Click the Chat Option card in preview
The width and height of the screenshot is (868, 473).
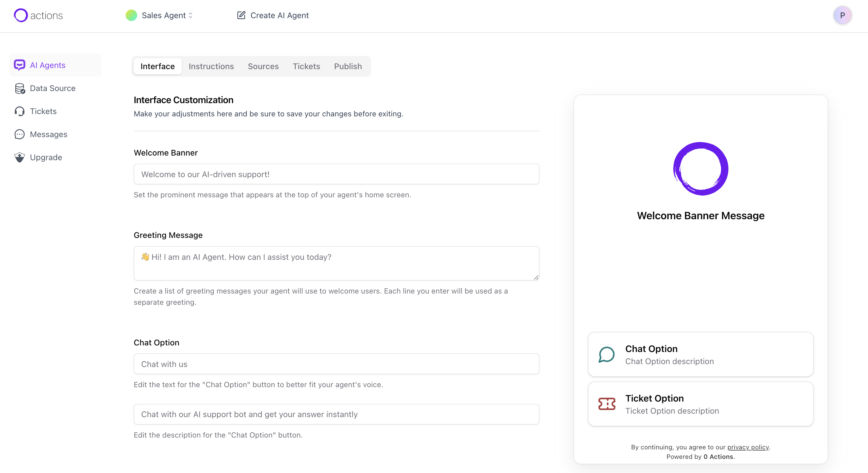pyautogui.click(x=700, y=354)
